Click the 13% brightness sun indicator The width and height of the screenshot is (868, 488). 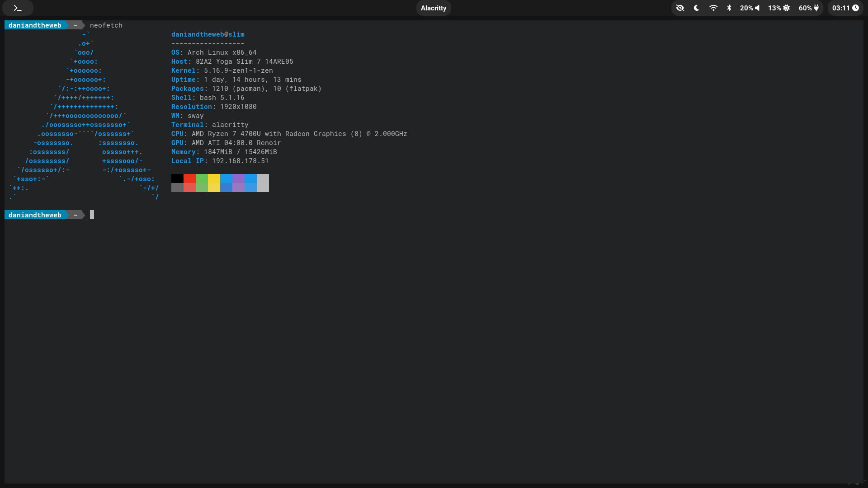pos(779,8)
